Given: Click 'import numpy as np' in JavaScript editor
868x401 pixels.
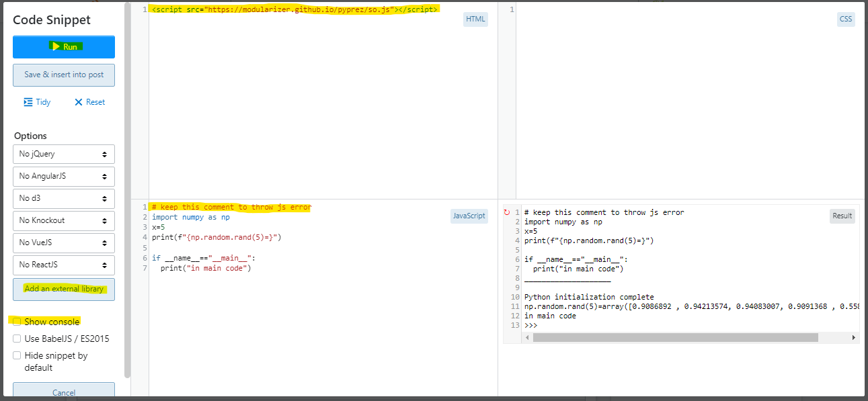Looking at the screenshot, I should coord(191,217).
